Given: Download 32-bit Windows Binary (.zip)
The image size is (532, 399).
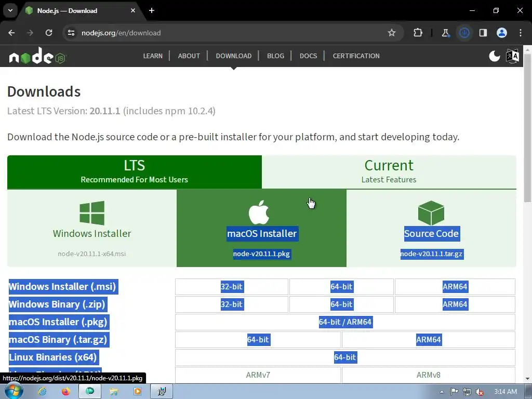Looking at the screenshot, I should click(x=231, y=304).
